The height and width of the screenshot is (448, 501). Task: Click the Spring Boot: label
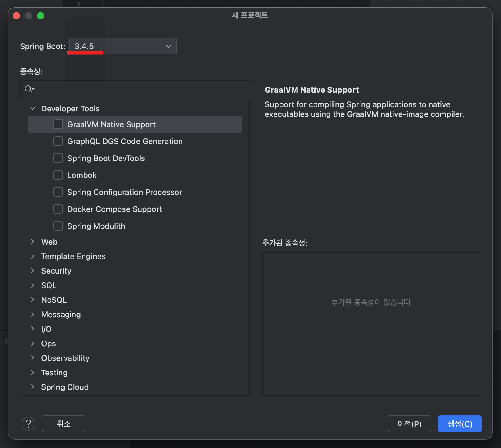coord(43,46)
